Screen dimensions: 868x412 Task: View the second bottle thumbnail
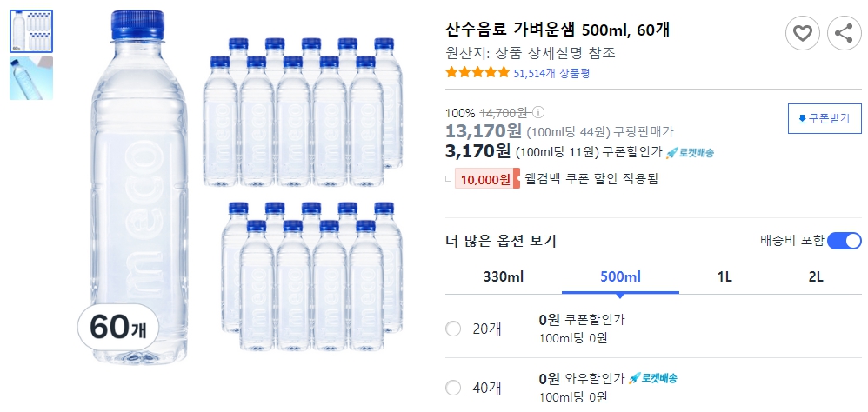31,78
